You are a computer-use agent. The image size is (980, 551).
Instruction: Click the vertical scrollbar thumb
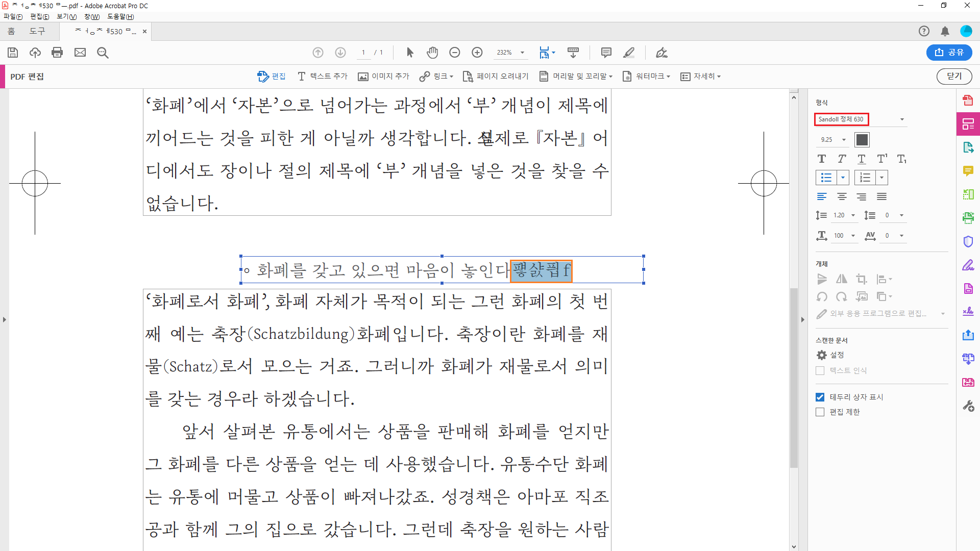[794, 378]
